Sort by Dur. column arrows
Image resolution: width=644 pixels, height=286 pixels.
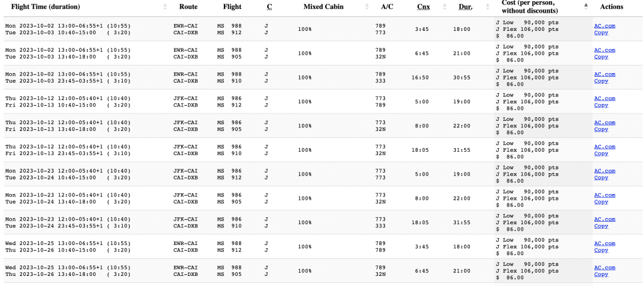pyautogui.click(x=487, y=6)
